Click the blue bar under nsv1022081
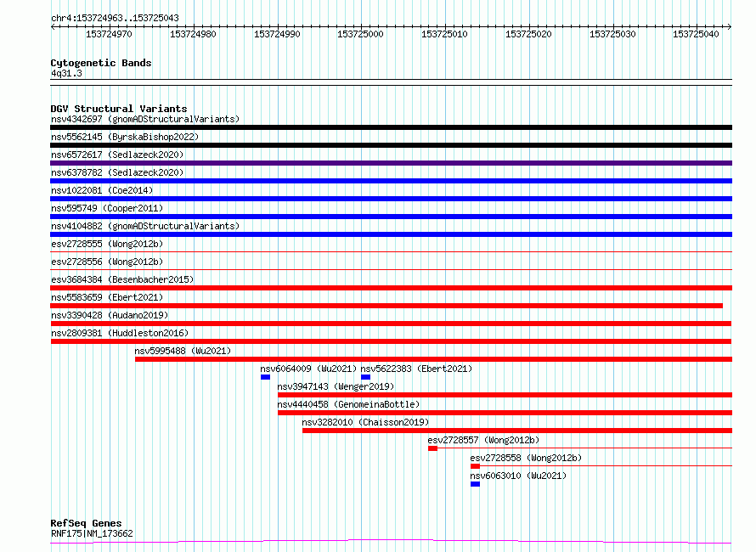 pyautogui.click(x=391, y=199)
